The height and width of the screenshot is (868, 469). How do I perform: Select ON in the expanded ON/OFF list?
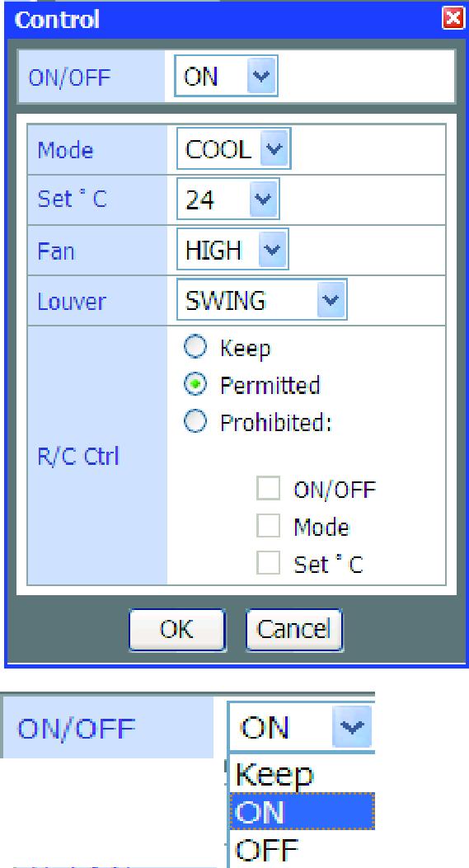[303, 811]
